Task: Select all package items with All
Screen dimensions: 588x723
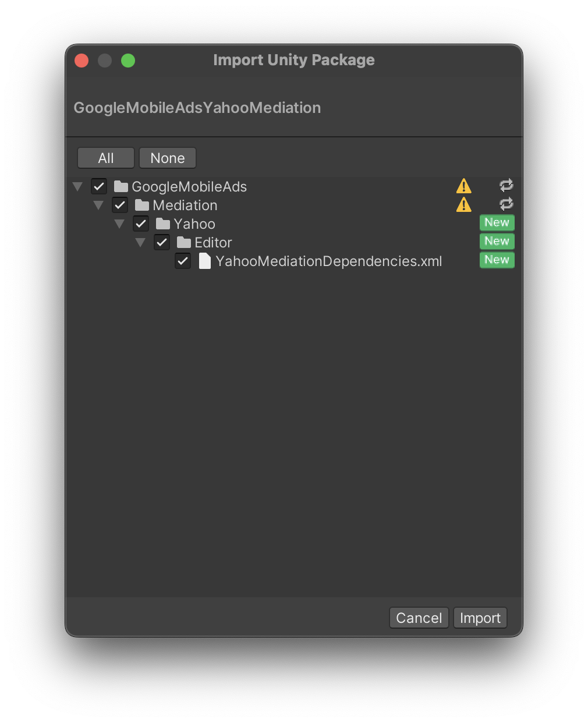Action: click(105, 158)
